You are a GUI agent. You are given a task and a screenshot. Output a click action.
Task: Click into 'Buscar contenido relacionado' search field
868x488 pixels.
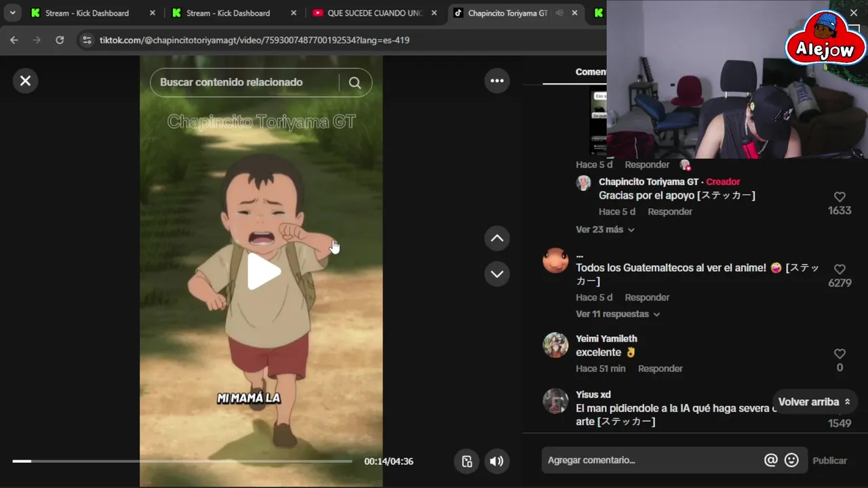(x=244, y=83)
